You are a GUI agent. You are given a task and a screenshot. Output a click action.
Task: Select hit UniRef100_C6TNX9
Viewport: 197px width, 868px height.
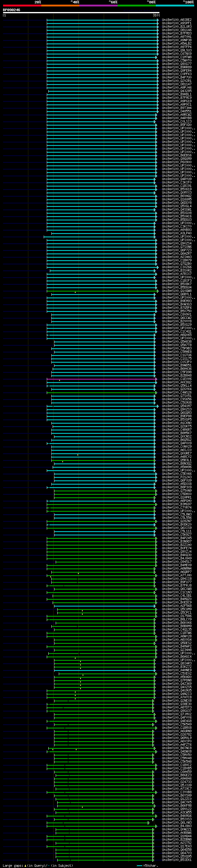tap(177, 54)
